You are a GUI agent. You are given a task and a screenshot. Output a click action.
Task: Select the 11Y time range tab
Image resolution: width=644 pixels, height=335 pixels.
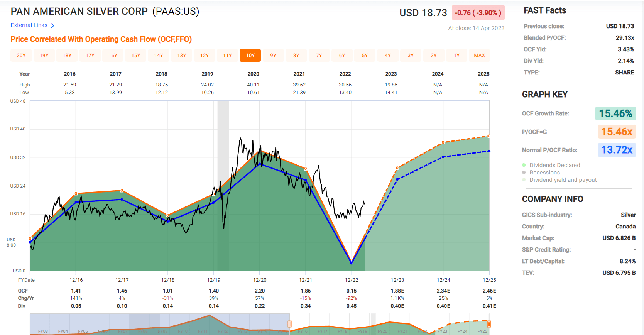[228, 56]
